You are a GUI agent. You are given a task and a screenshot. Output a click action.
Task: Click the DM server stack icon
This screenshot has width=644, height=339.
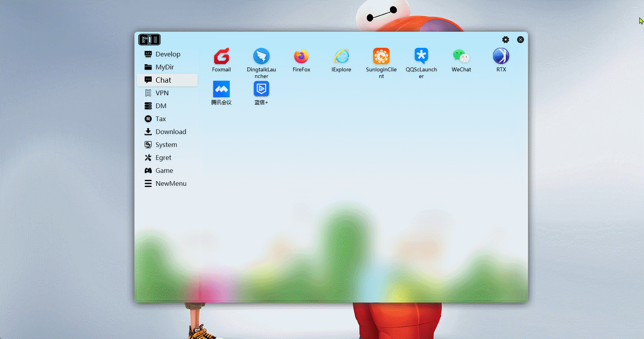point(148,106)
